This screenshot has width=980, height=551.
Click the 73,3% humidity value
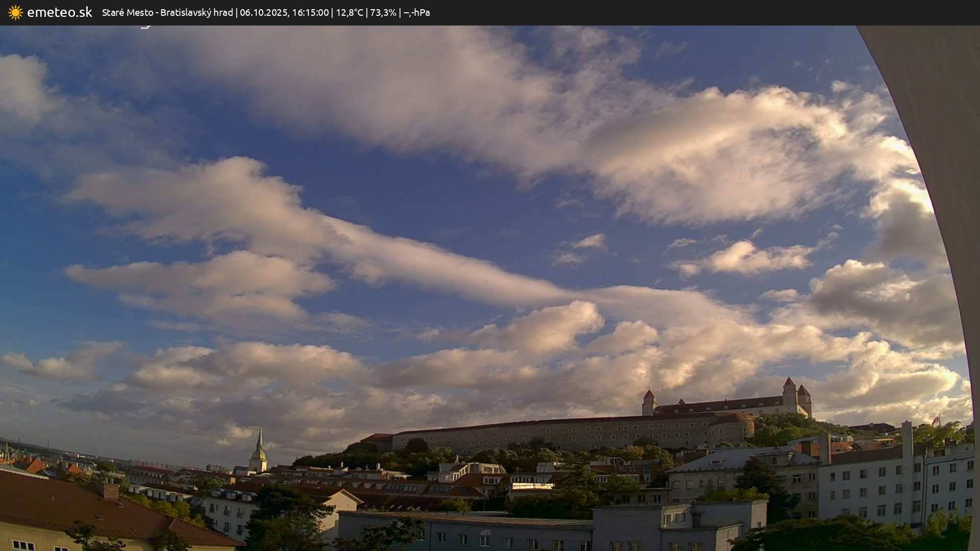coord(383,12)
